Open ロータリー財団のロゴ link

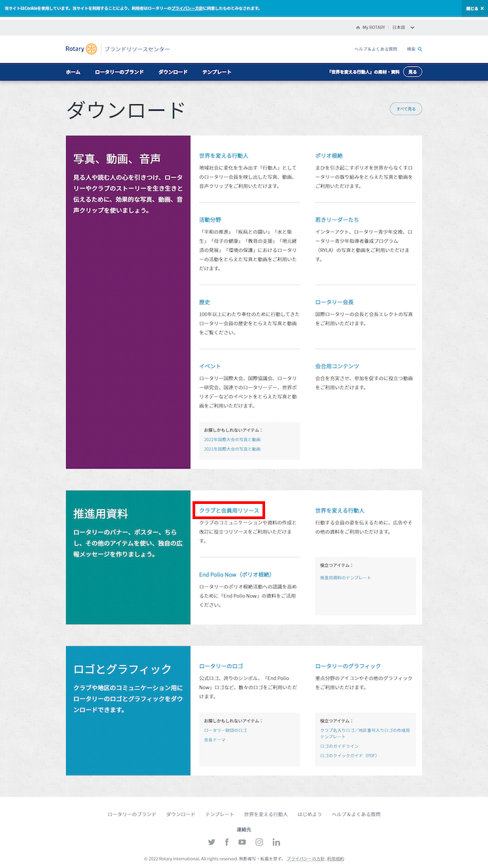226,731
